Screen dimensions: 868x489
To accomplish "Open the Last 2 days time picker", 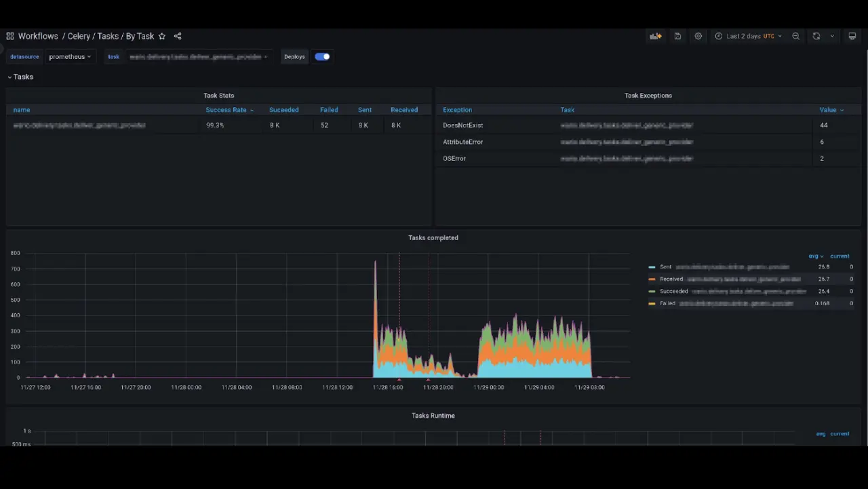I will 749,37.
